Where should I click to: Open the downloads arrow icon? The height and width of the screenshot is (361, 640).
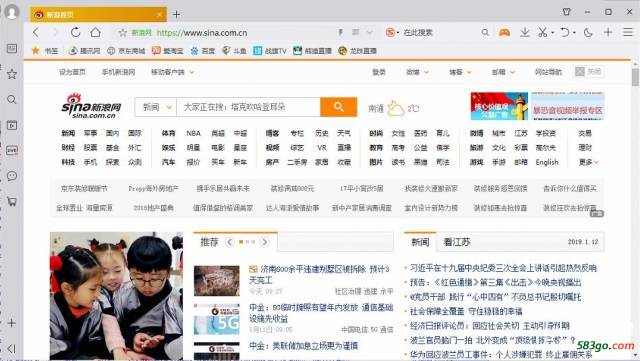coord(525,32)
